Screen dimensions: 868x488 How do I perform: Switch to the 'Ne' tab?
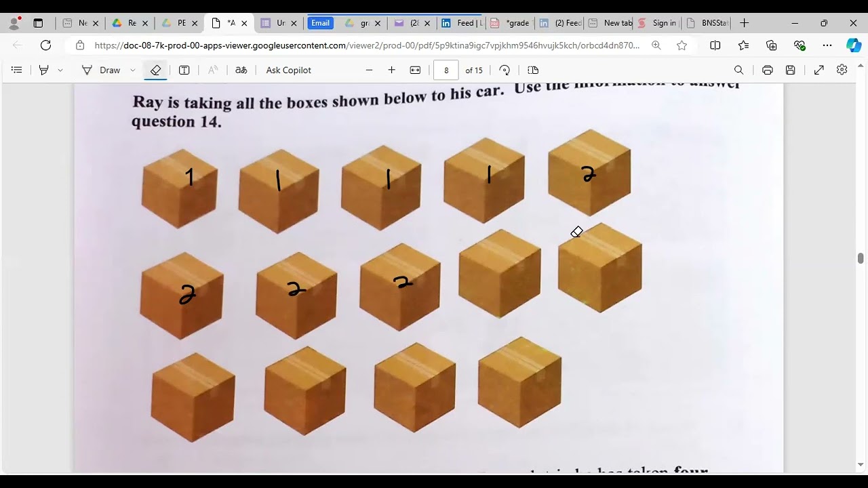(x=75, y=23)
